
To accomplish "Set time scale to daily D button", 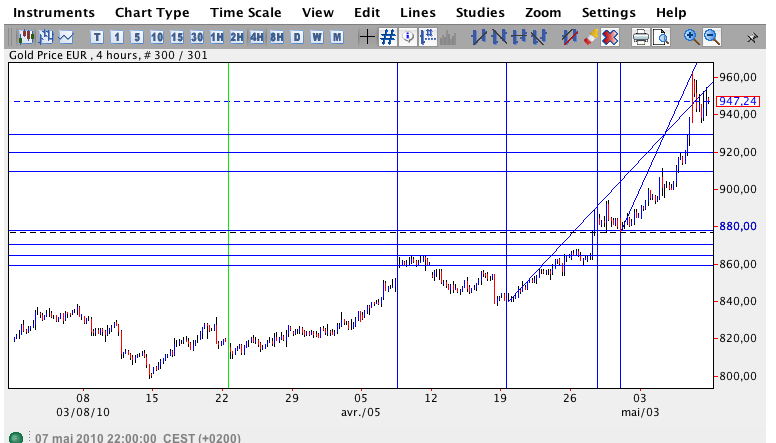I will coord(297,37).
